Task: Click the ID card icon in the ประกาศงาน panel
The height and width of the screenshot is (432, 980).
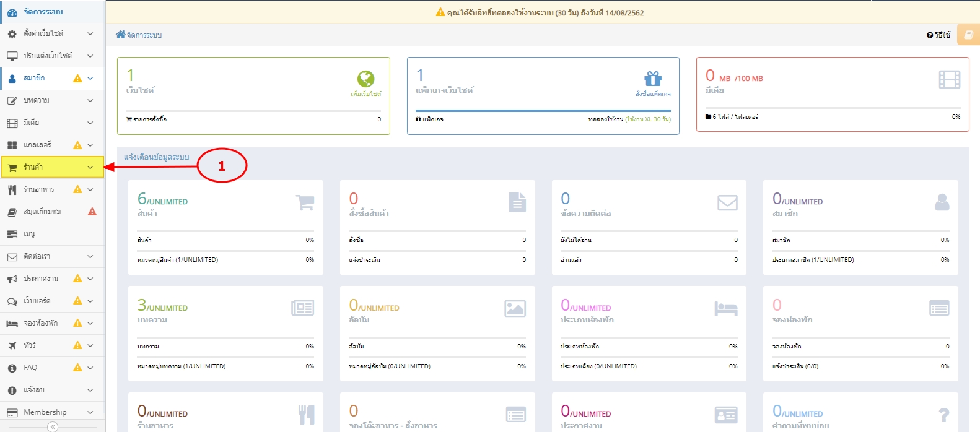Action: tap(726, 414)
